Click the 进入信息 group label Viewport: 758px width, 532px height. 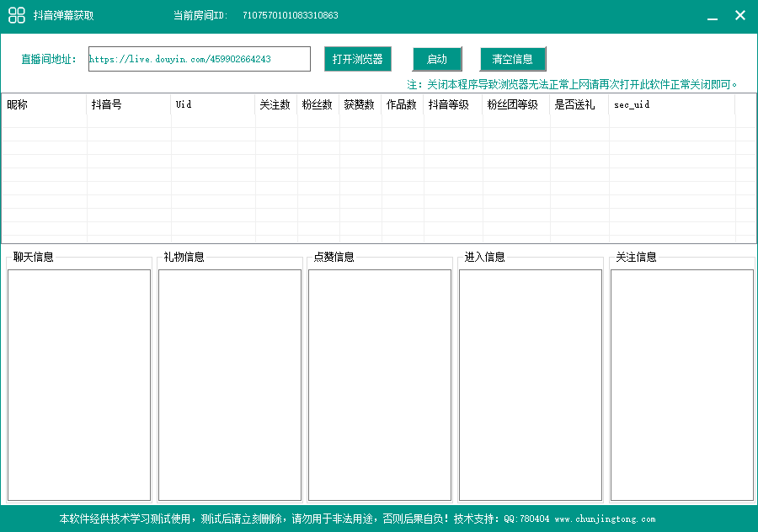[x=484, y=257]
